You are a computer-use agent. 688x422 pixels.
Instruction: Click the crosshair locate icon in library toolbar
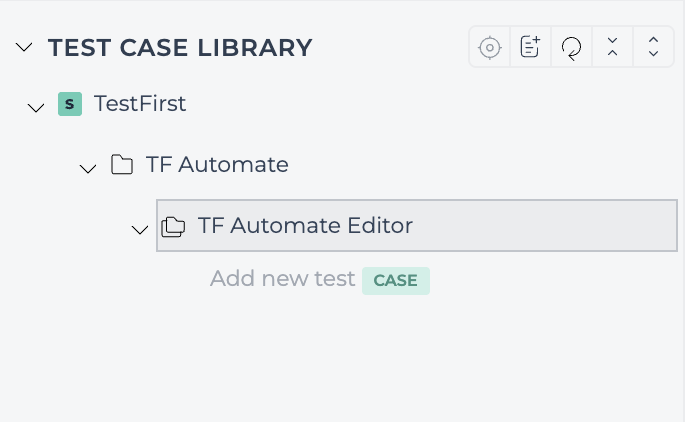click(x=490, y=47)
